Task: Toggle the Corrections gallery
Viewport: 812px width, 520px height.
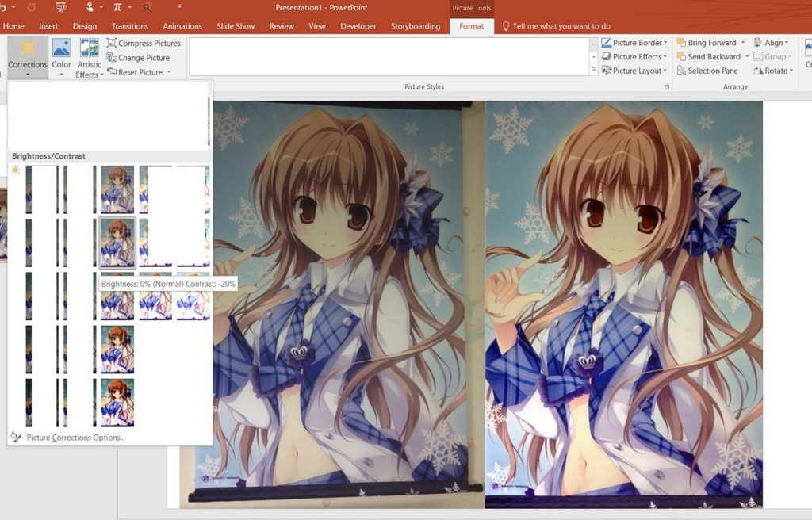Action: point(27,55)
